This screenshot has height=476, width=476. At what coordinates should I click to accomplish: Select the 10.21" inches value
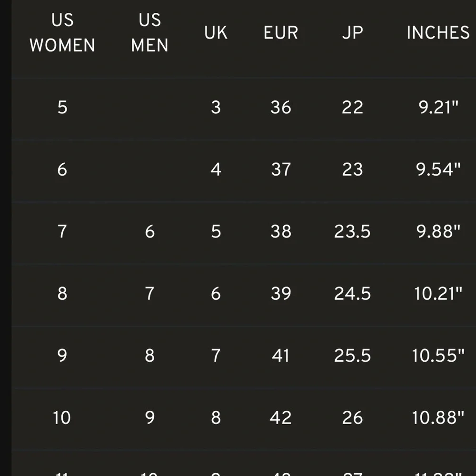click(x=438, y=294)
